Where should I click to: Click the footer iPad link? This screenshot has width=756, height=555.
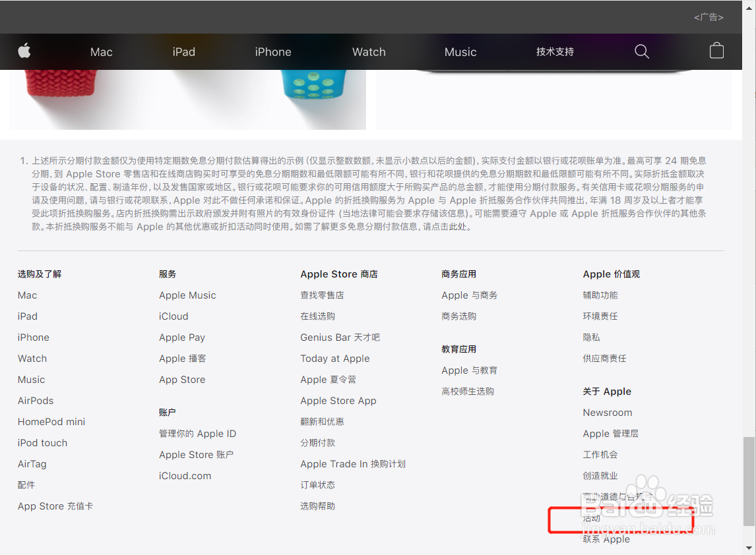[x=28, y=316]
